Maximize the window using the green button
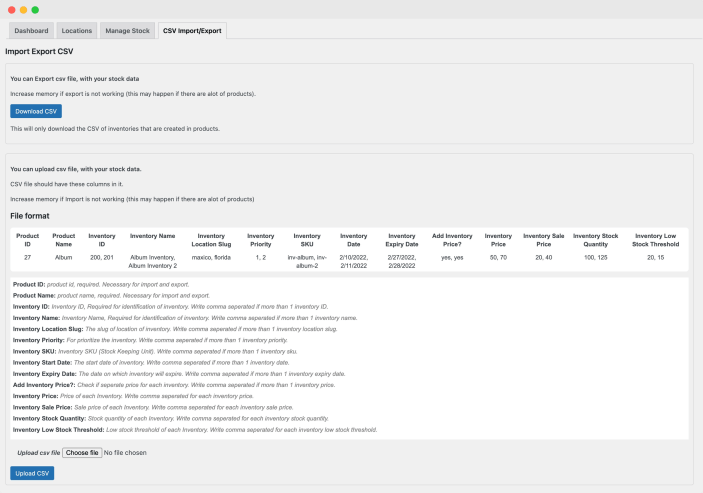 click(x=35, y=9)
